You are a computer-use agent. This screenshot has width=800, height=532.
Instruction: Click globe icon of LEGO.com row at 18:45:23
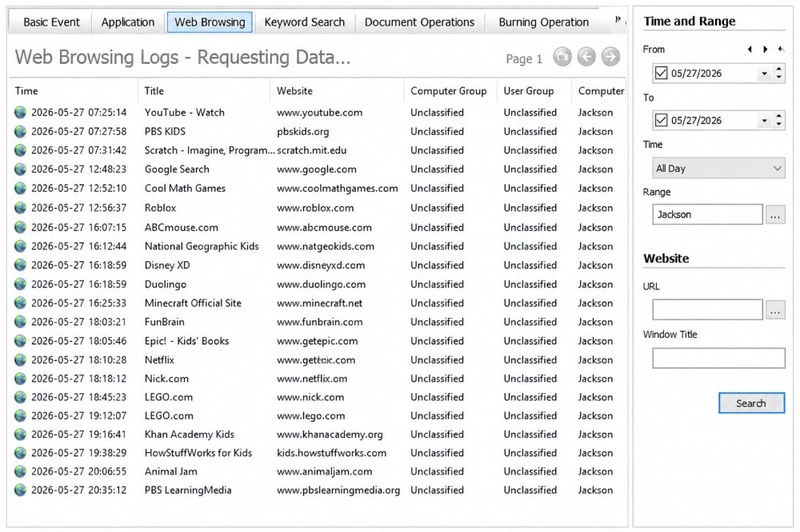pos(20,397)
